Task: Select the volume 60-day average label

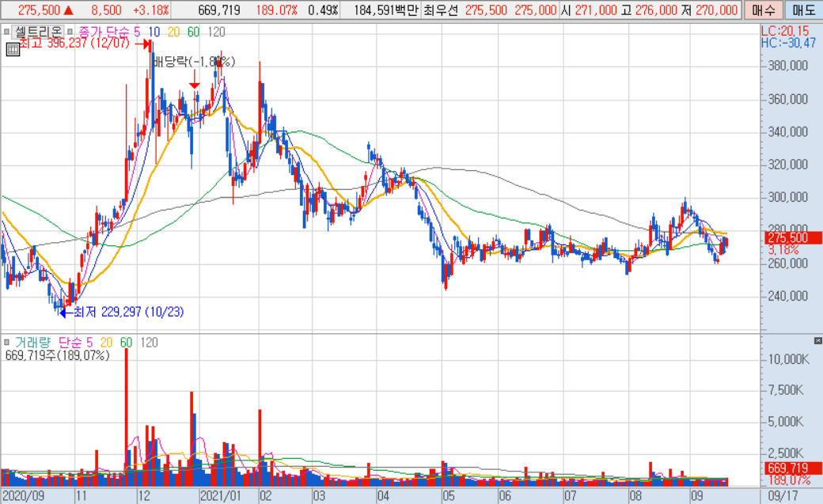Action: click(126, 343)
